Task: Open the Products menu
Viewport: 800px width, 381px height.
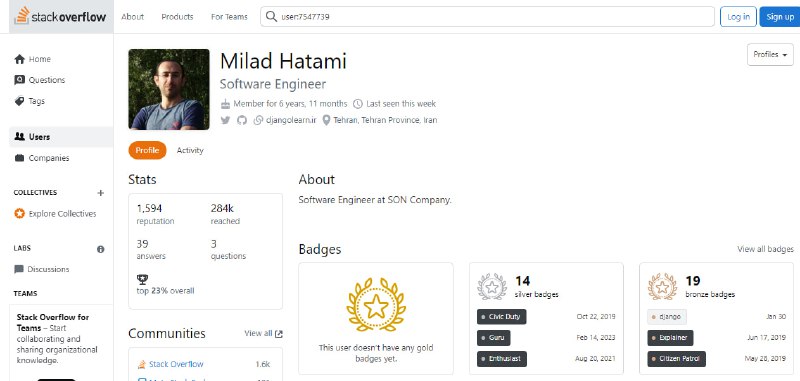Action: [177, 17]
